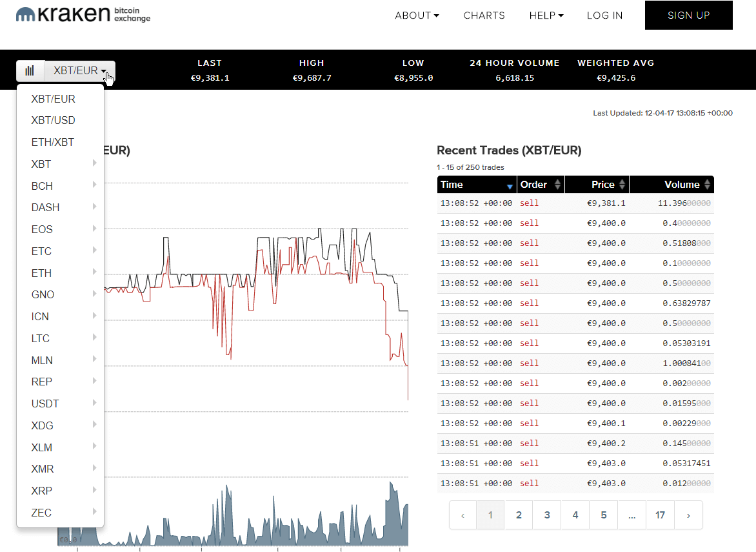Click the Kraken logo
Screen dimensions: 756x552
83,14
